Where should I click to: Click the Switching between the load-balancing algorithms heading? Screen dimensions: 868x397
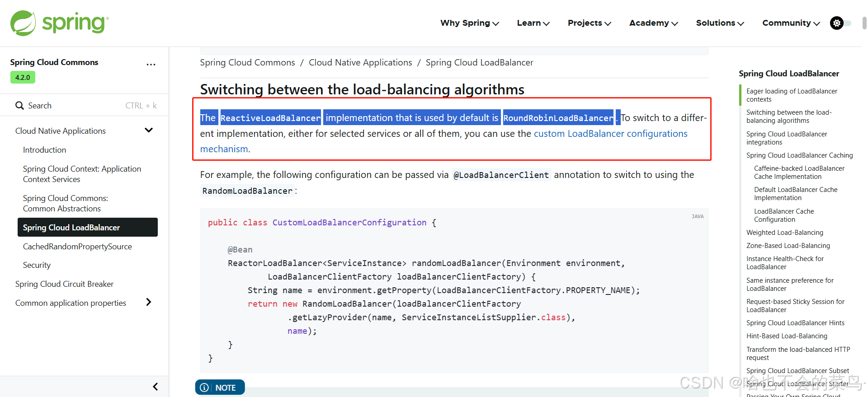point(362,89)
